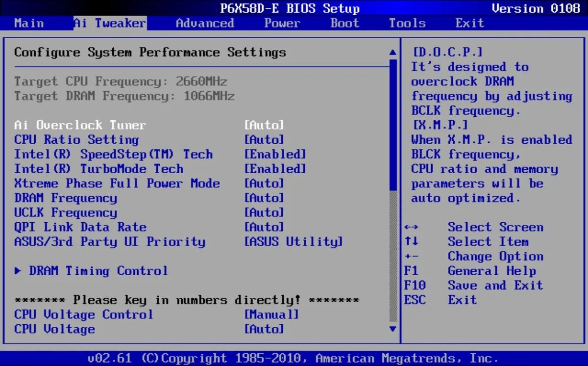
Task: Select Intel(R) TurboMode Tech label
Action: tap(99, 169)
